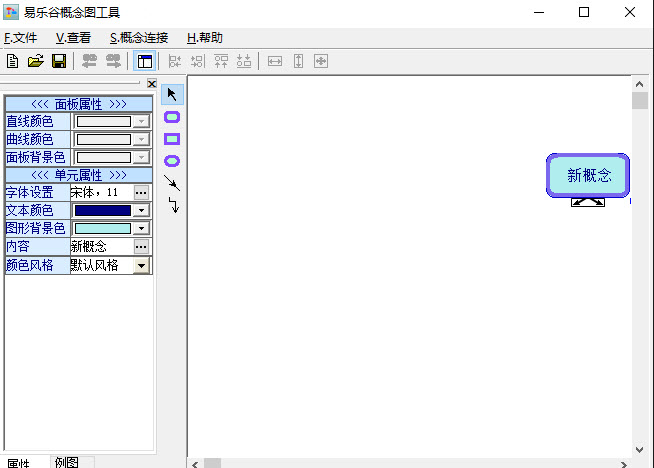Minimize the 易乐谷概念图工具 window

[x=539, y=12]
